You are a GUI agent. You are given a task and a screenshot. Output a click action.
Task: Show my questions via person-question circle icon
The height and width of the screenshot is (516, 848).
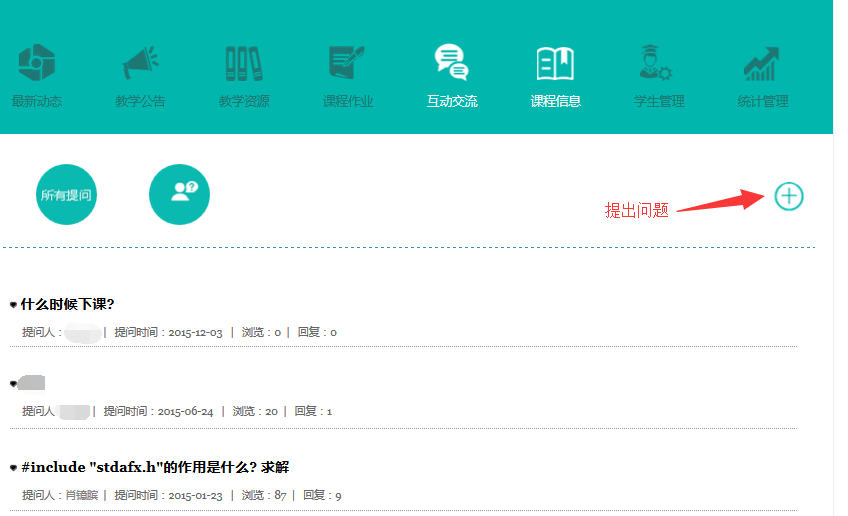179,194
